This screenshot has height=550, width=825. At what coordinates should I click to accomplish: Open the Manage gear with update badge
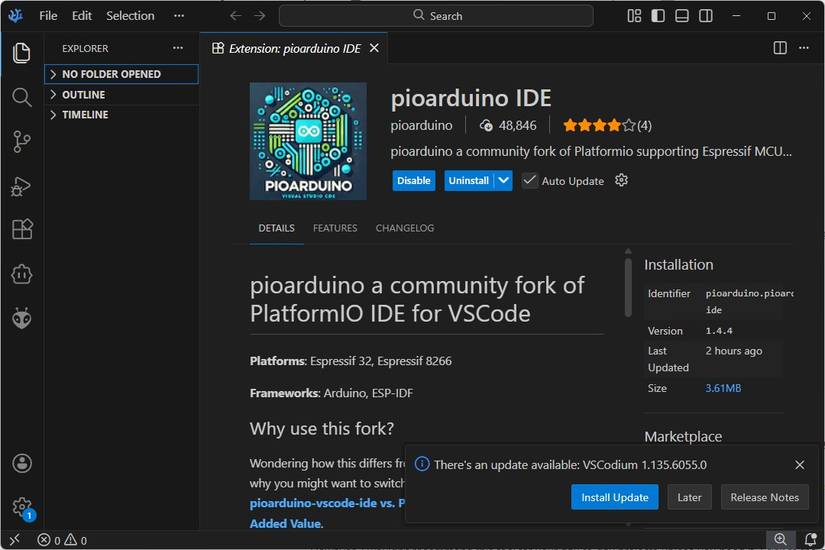pyautogui.click(x=23, y=508)
